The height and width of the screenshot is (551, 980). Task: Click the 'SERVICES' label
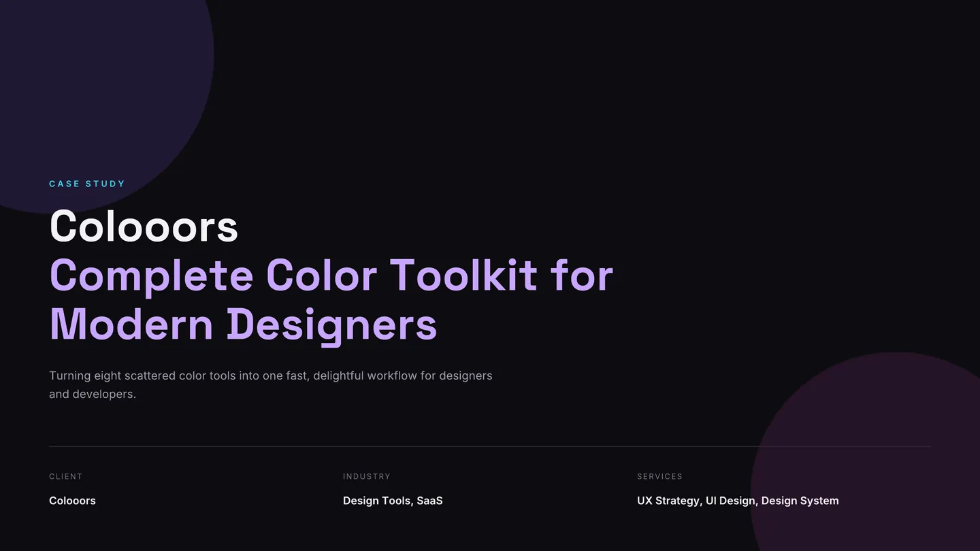659,477
